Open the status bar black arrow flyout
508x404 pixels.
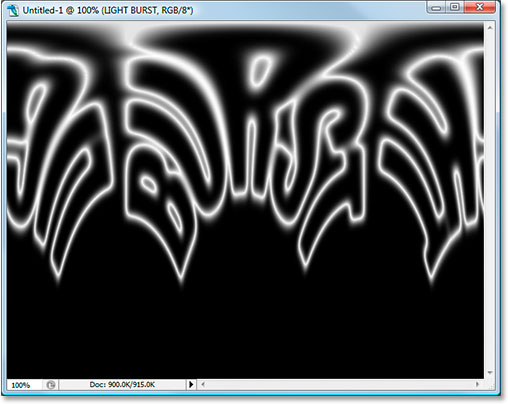191,385
